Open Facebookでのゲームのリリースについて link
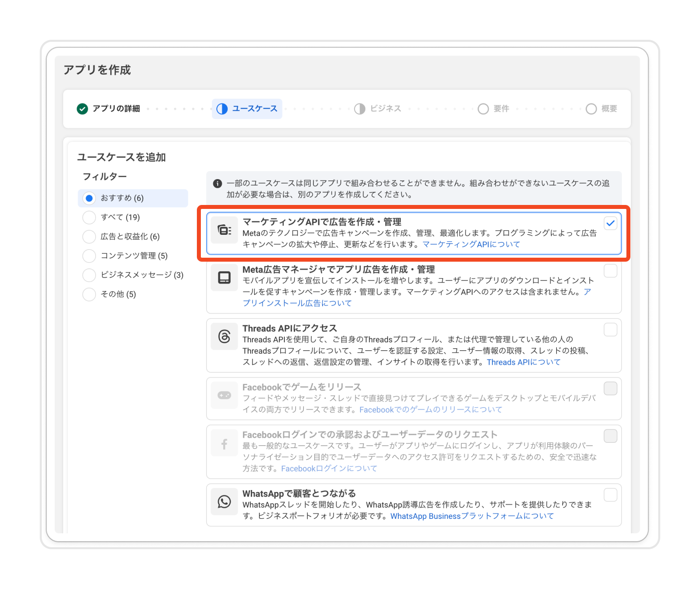The height and width of the screenshot is (589, 700). click(x=431, y=409)
